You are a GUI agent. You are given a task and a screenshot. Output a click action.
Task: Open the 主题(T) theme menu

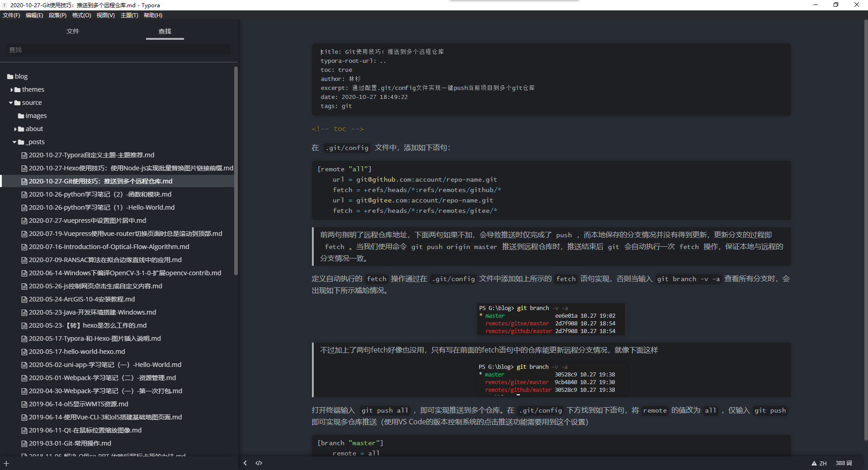129,15
